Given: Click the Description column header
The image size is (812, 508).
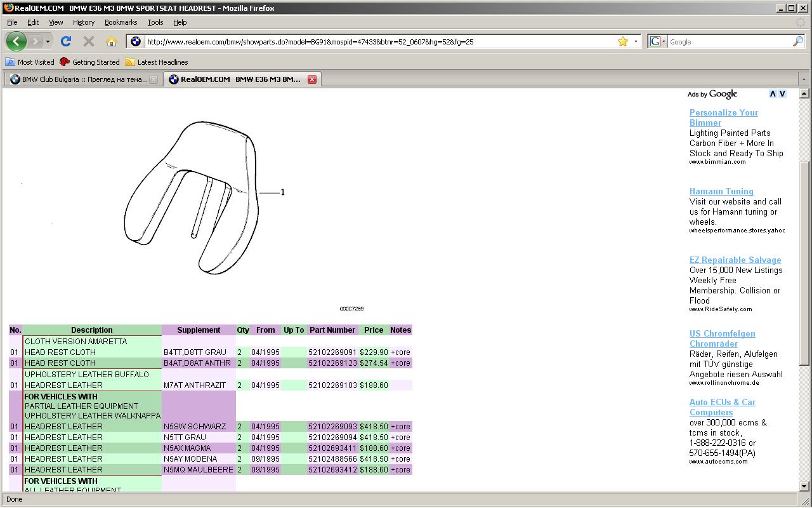Looking at the screenshot, I should [x=92, y=330].
